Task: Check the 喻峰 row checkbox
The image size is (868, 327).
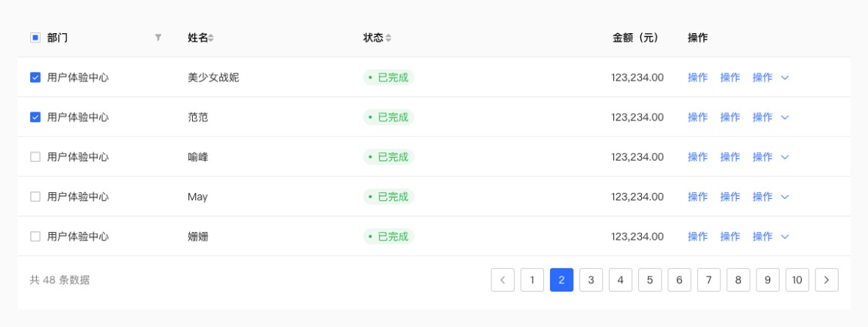Action: pyautogui.click(x=35, y=157)
